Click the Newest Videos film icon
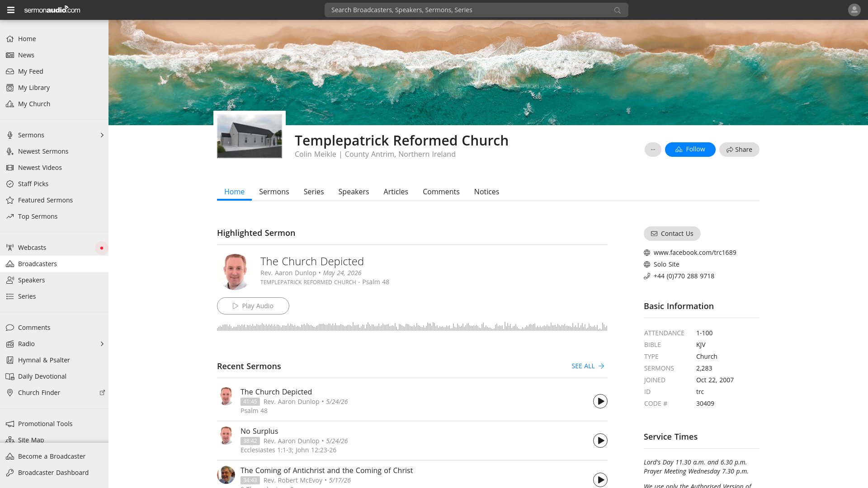Viewport: 868px width, 488px height. point(10,168)
